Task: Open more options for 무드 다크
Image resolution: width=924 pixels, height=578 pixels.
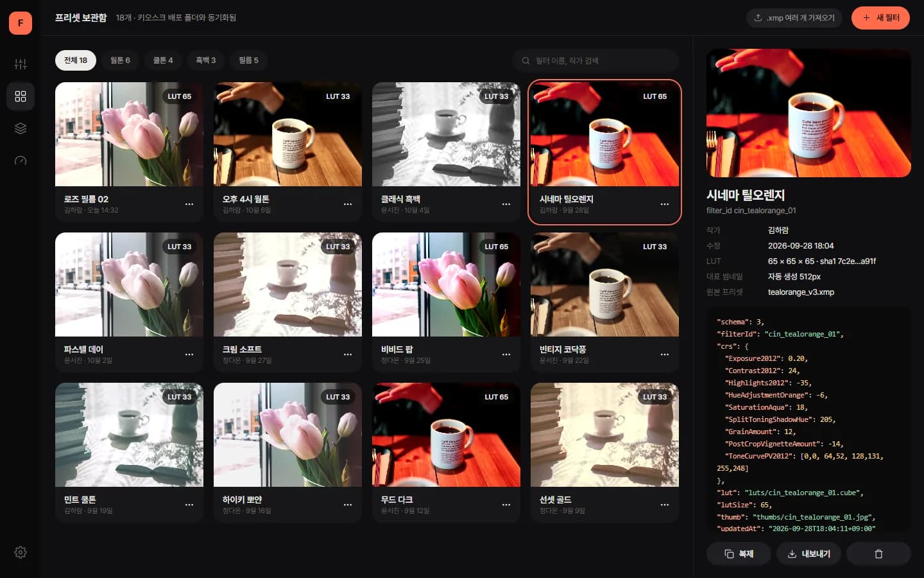Action: [506, 505]
